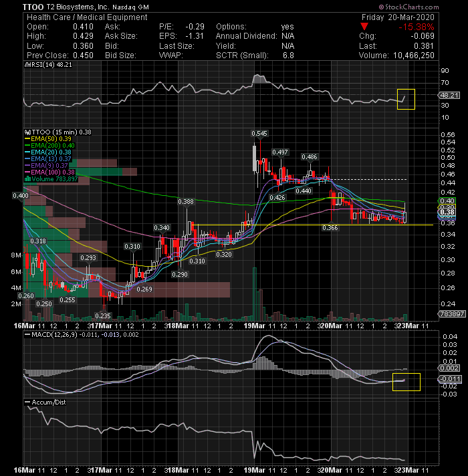
Task: Click the 0.002 histogram tag on the right axis
Action: (449, 368)
